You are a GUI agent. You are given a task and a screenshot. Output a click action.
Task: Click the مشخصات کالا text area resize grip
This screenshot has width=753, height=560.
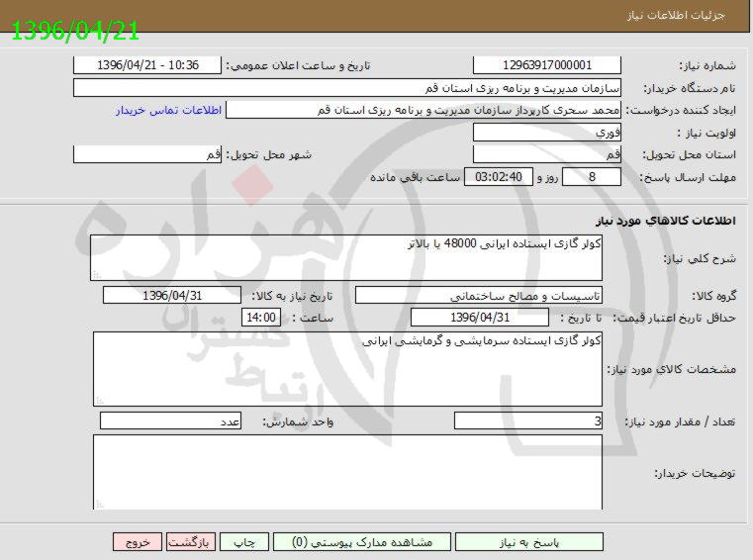pyautogui.click(x=100, y=400)
